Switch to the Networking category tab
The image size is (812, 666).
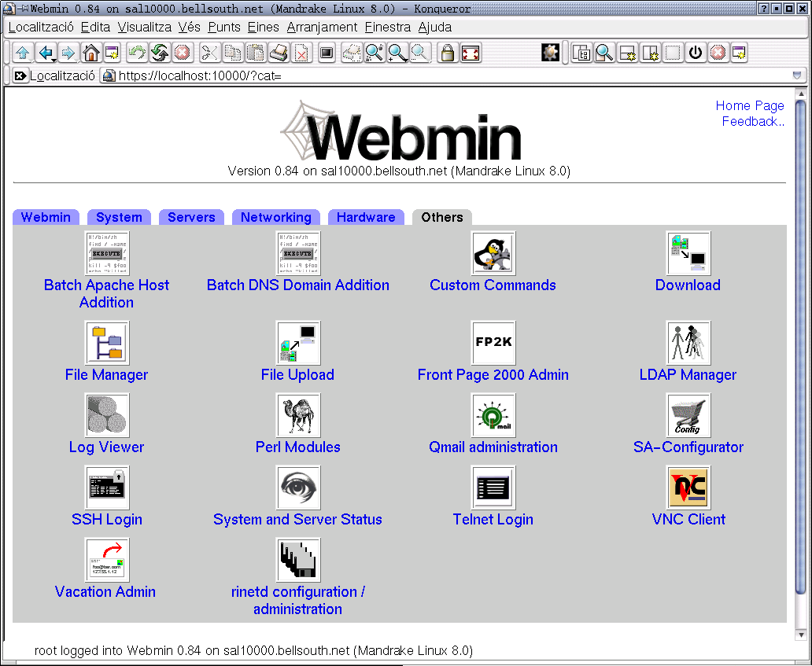click(x=276, y=217)
